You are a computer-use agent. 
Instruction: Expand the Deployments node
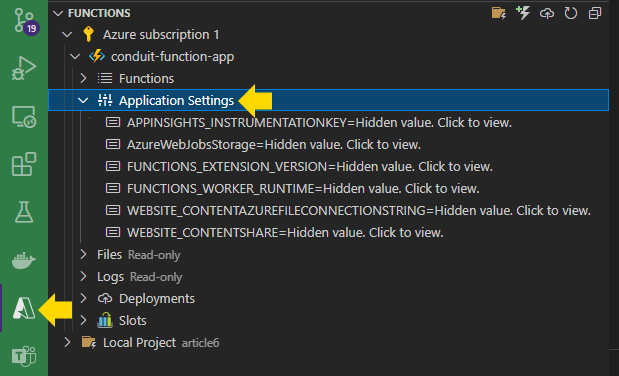click(83, 298)
